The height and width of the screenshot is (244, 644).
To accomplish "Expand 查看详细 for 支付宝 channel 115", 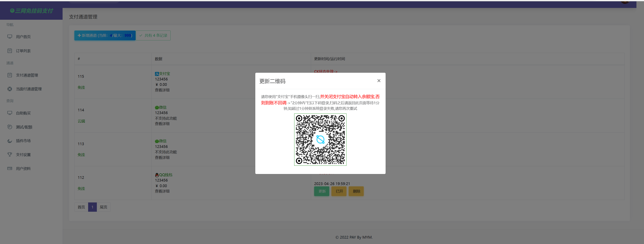I will (x=162, y=90).
